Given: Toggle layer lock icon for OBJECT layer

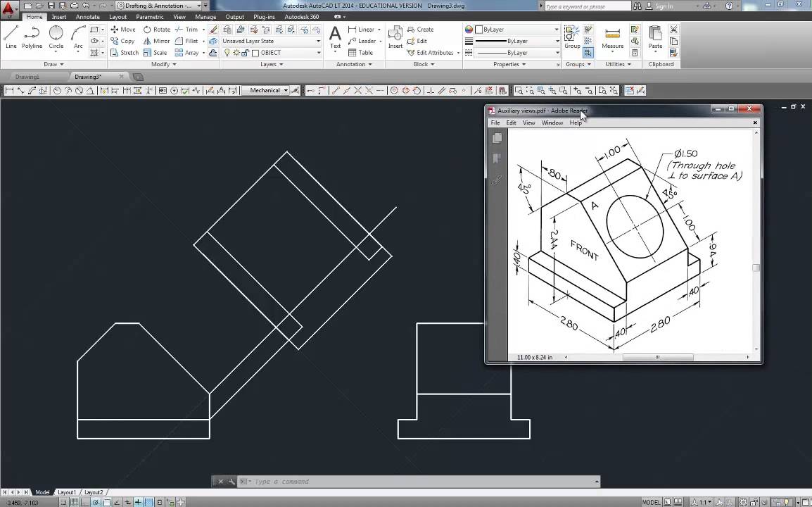Looking at the screenshot, I should click(x=245, y=53).
